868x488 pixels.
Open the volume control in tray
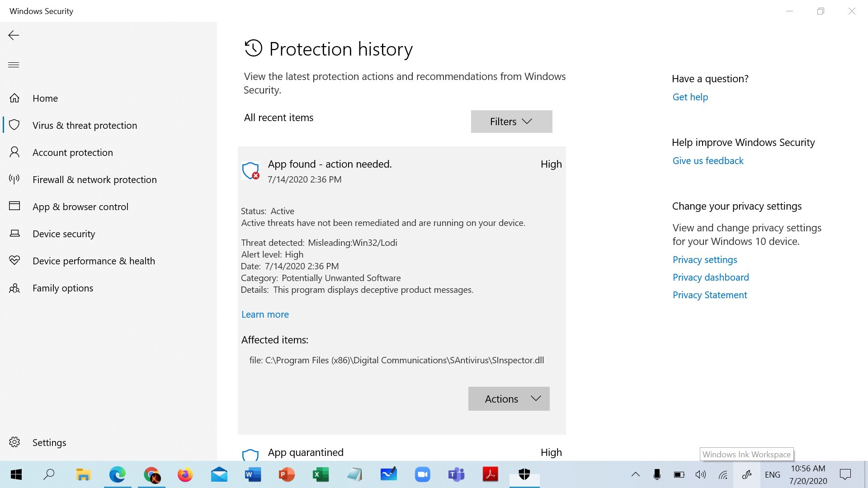coord(700,474)
